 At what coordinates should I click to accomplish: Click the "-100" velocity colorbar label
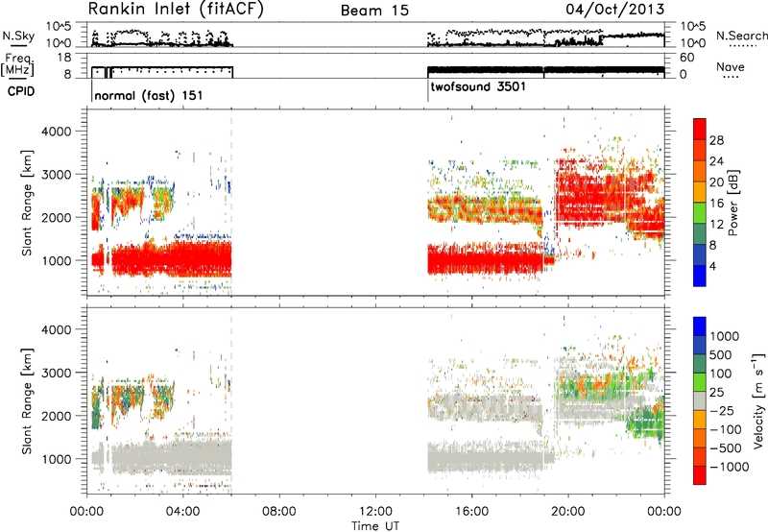click(725, 429)
